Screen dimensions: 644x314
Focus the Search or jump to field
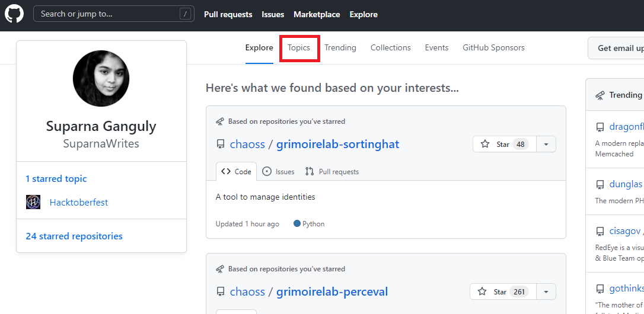click(x=114, y=14)
